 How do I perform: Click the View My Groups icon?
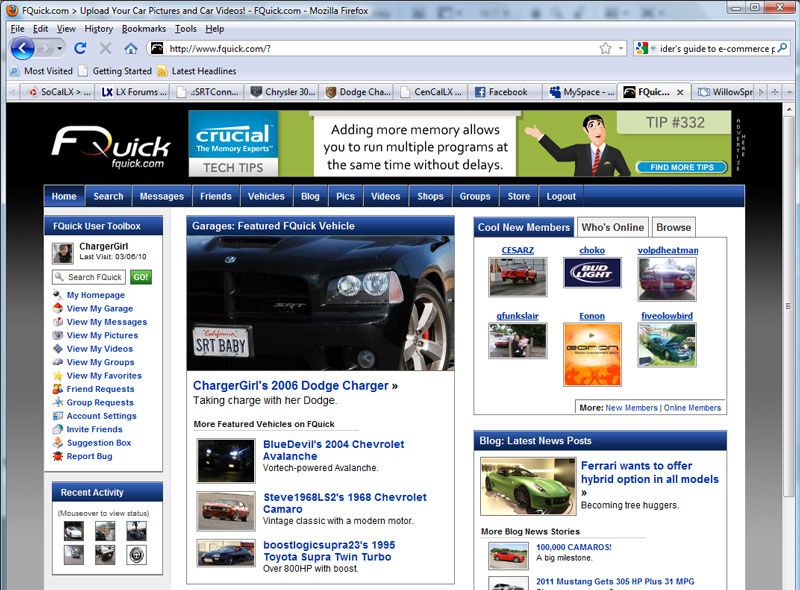pos(58,362)
